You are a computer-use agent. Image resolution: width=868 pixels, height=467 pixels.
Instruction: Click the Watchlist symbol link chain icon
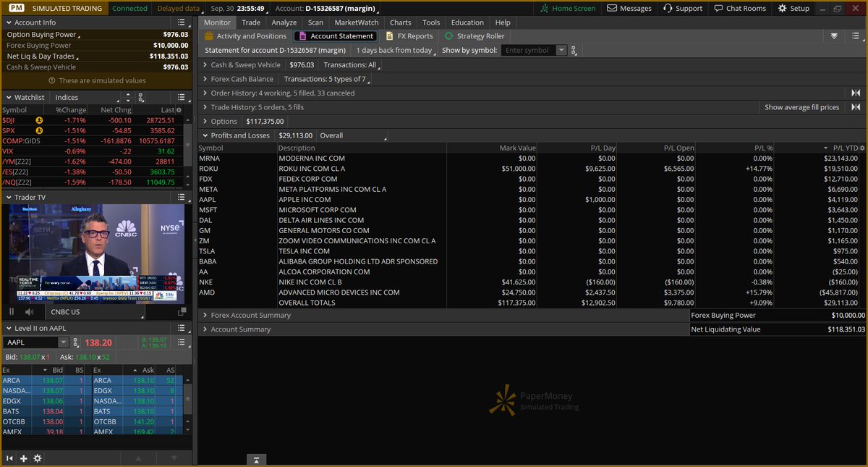coord(140,97)
